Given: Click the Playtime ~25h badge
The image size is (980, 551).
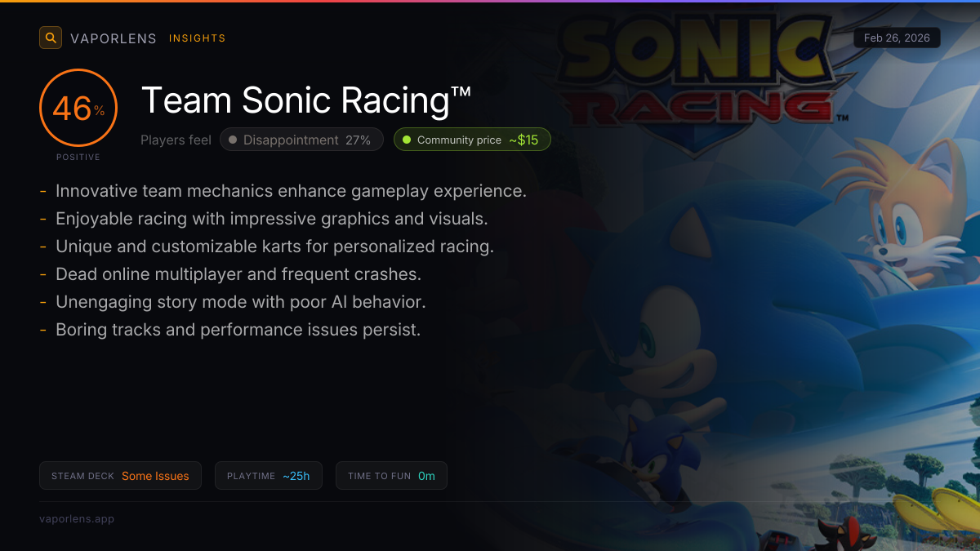Looking at the screenshot, I should 268,476.
